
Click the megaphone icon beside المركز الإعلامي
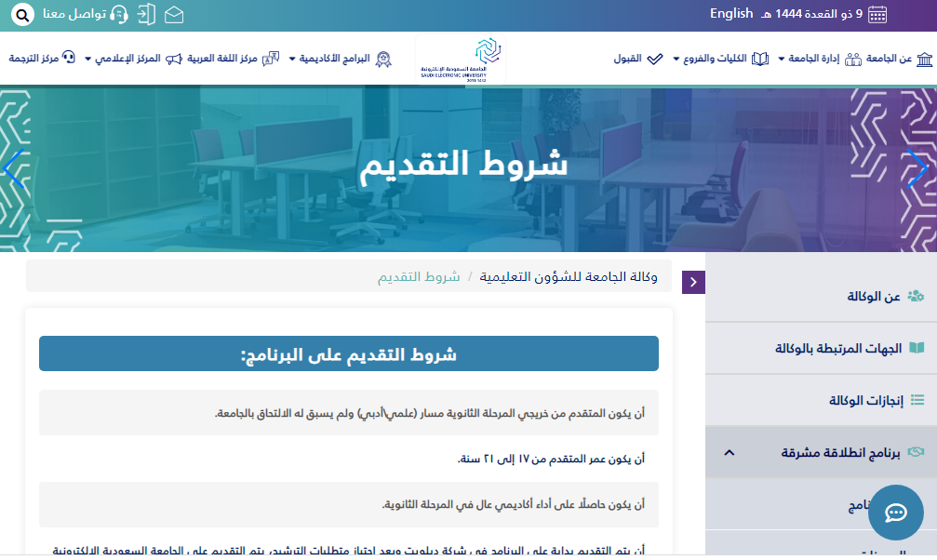[174, 59]
